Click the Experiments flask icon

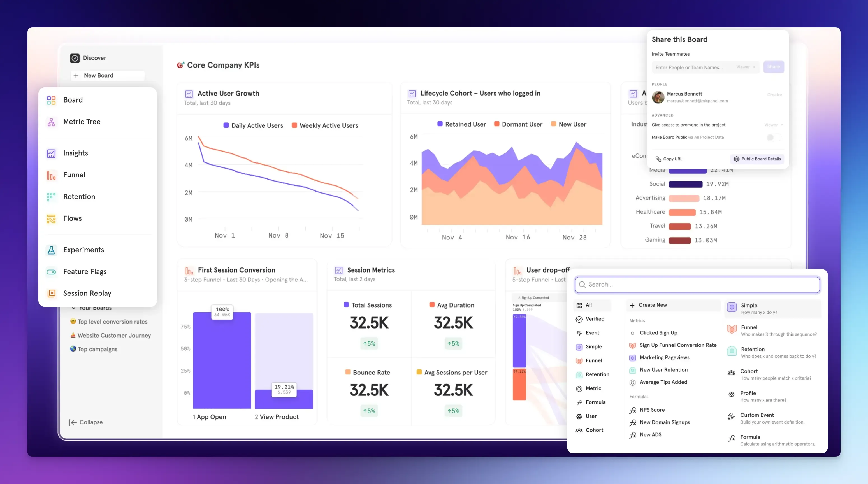(51, 250)
